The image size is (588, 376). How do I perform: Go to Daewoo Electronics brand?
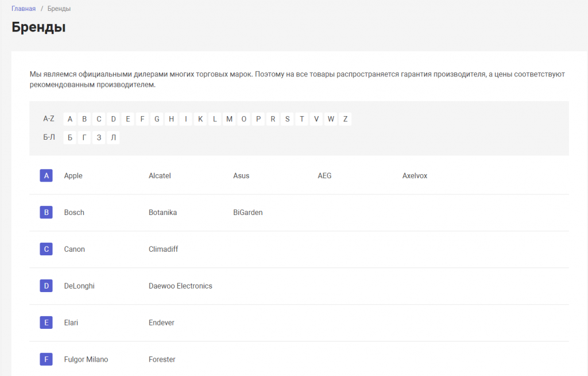[x=180, y=286]
